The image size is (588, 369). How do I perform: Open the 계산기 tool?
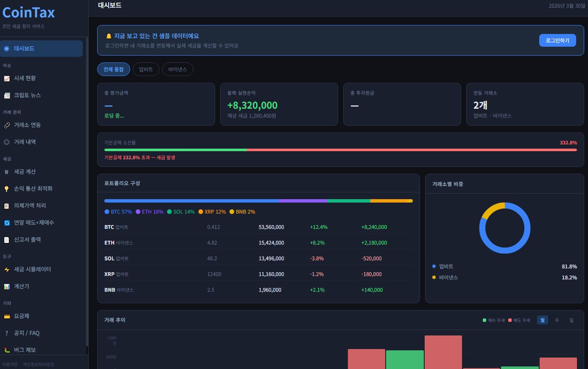click(x=42, y=286)
